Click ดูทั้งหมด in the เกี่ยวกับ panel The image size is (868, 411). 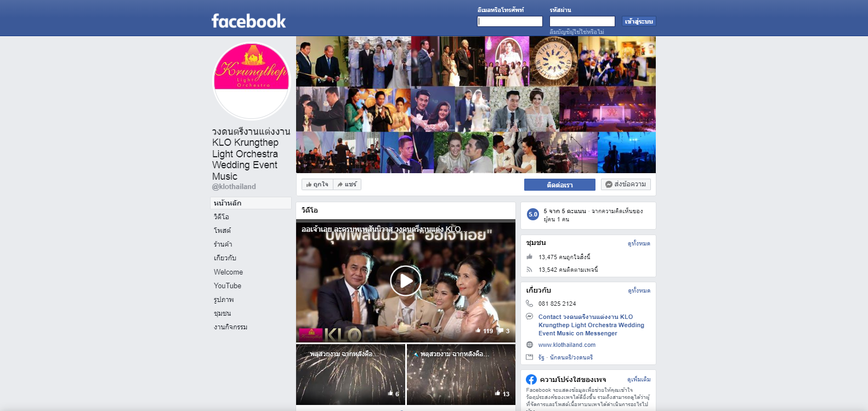[639, 290]
